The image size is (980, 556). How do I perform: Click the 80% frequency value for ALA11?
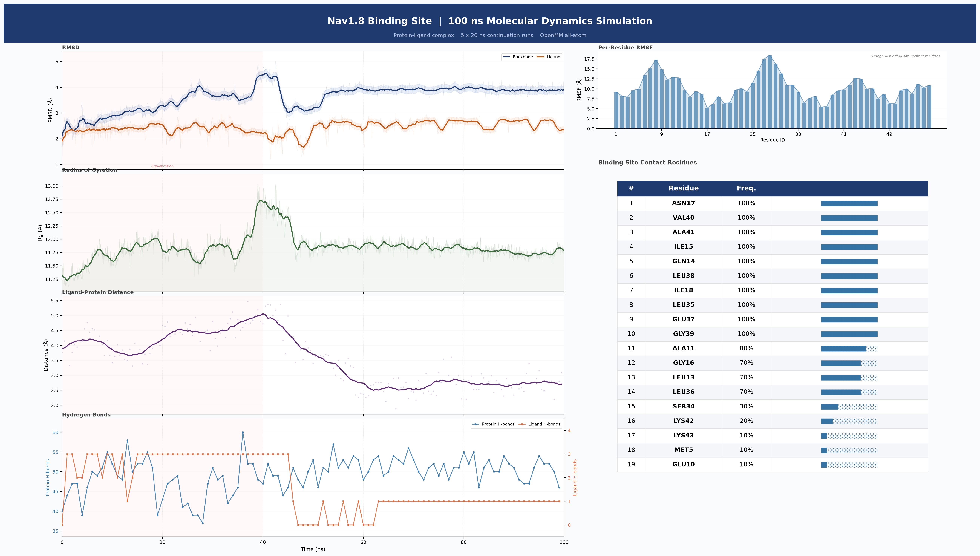pyautogui.click(x=746, y=348)
